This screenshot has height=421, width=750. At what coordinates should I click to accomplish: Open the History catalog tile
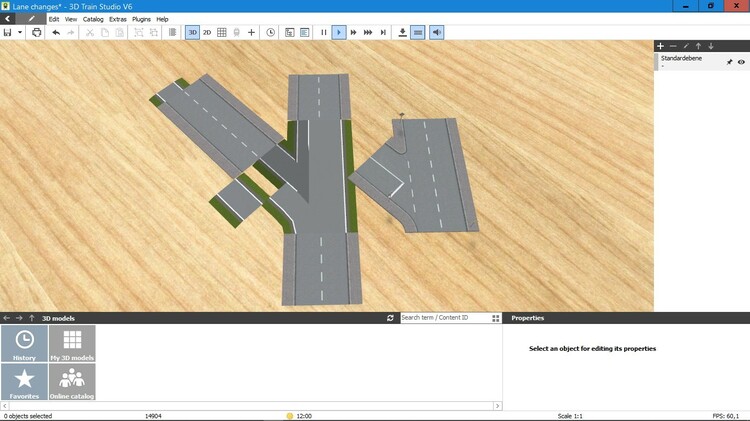24,344
